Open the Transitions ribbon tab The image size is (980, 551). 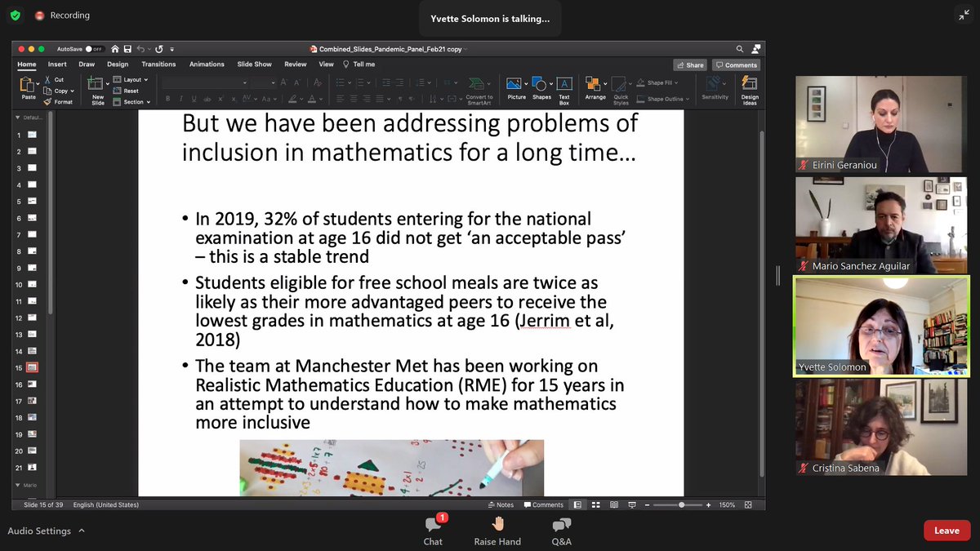coord(158,64)
